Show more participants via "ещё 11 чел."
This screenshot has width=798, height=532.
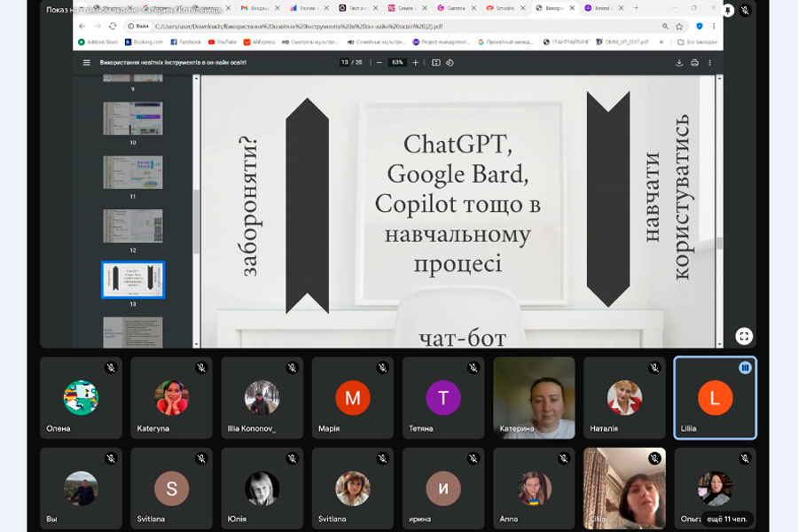click(x=724, y=518)
